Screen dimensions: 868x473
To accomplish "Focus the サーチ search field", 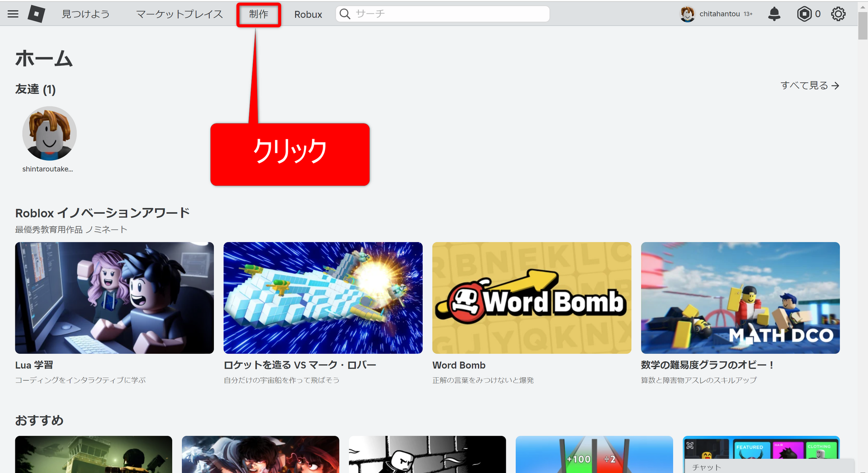I will click(450, 14).
